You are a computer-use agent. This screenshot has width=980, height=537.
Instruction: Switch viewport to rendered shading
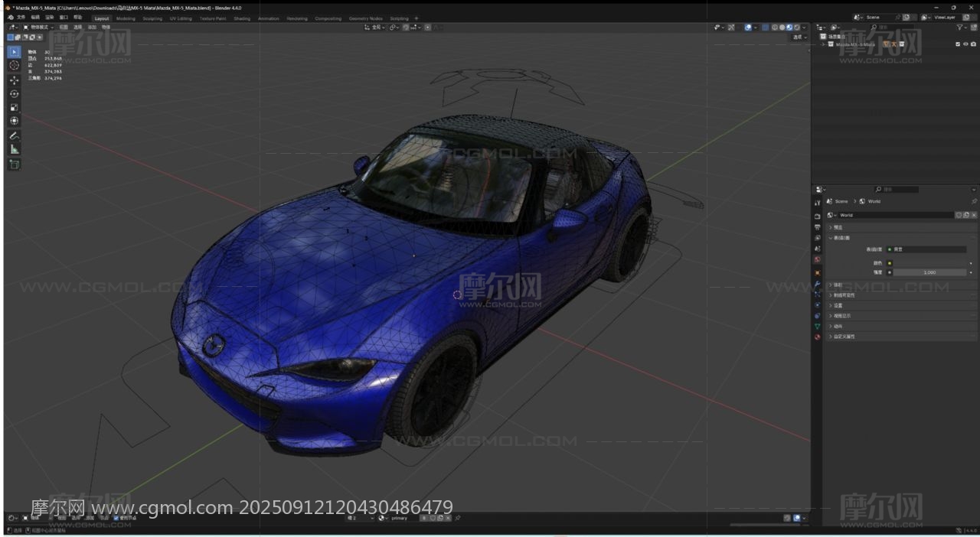798,28
